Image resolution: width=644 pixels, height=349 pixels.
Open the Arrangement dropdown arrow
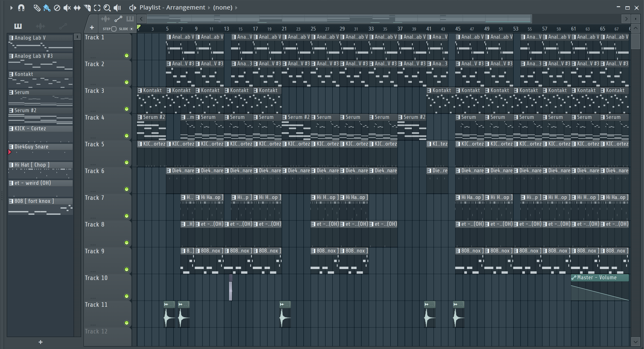tap(209, 8)
